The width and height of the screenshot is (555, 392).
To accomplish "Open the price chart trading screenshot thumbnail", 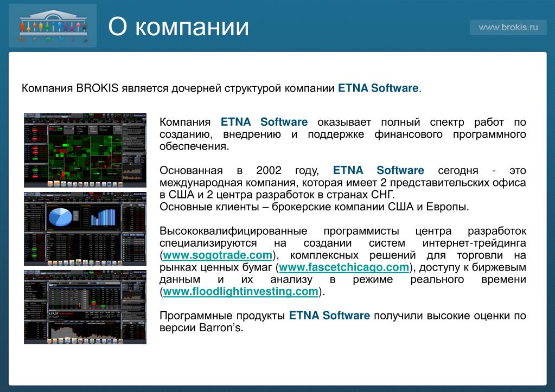I will (x=85, y=307).
